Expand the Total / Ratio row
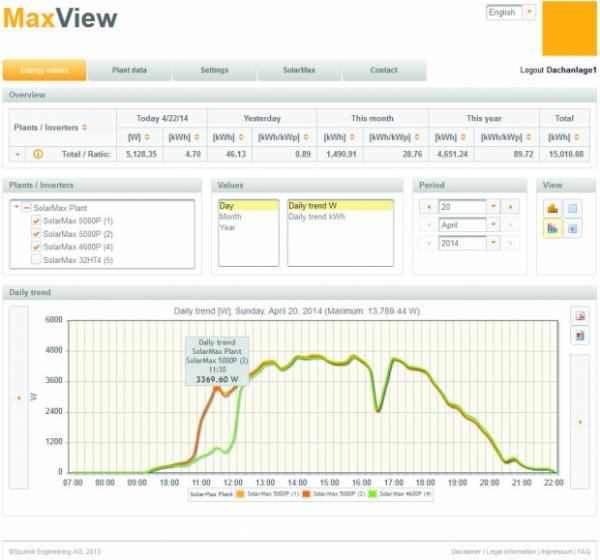Image resolution: width=600 pixels, height=560 pixels. tap(17, 154)
